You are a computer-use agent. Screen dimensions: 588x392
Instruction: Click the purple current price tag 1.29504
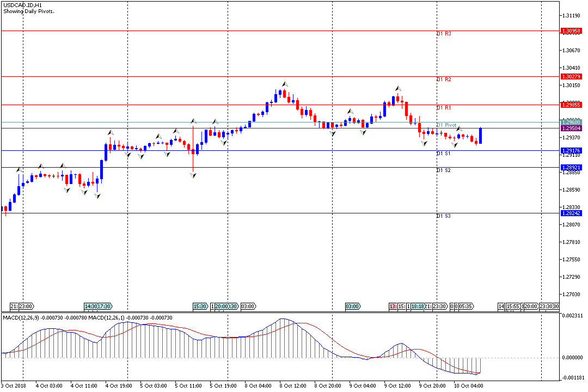571,128
